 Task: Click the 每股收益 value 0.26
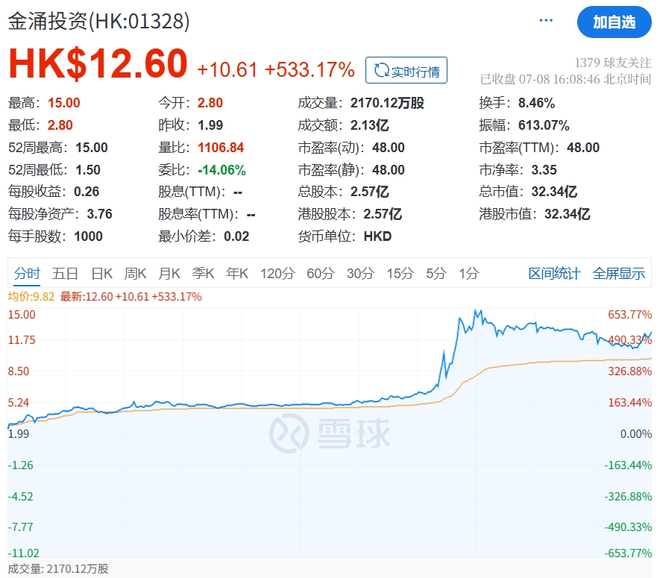[86, 192]
